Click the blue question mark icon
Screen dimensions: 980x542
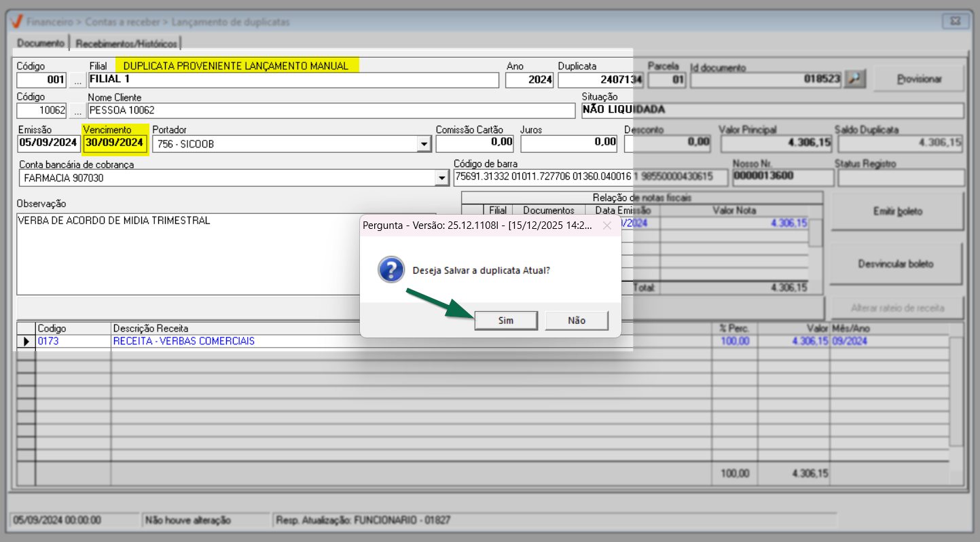coord(391,270)
